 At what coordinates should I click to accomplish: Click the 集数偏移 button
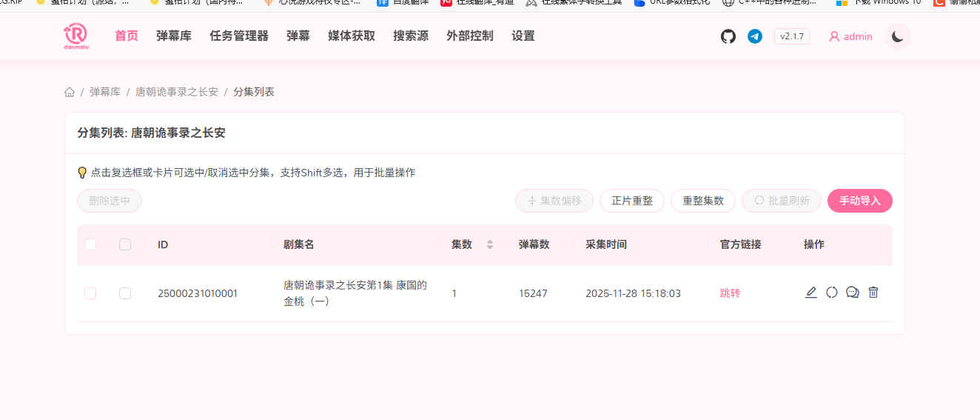[554, 201]
